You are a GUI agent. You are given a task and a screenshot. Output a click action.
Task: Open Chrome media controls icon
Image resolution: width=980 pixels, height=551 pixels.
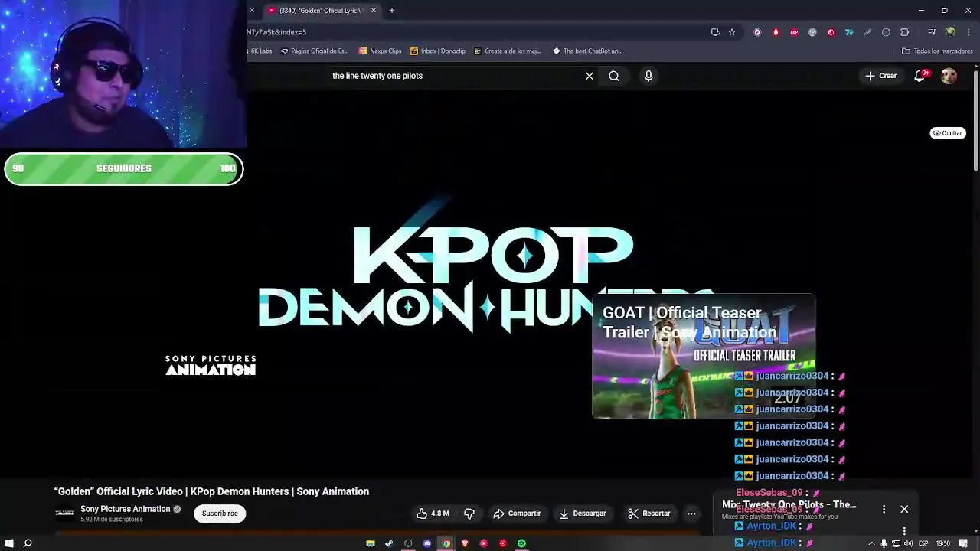point(931,32)
